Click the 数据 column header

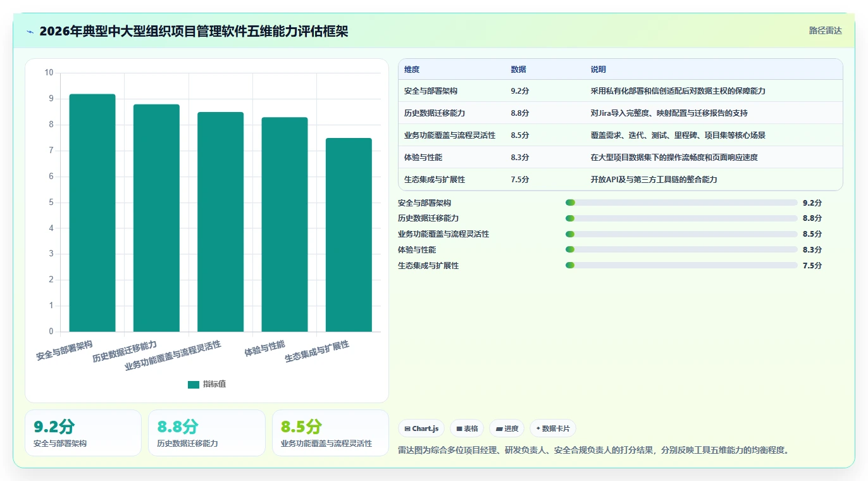tap(518, 70)
